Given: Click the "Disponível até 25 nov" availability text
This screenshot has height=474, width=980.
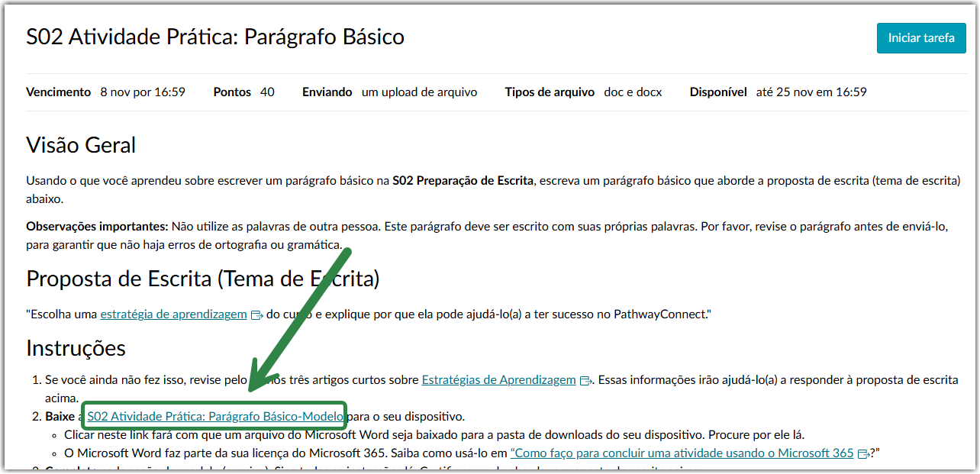Looking at the screenshot, I should (x=778, y=92).
